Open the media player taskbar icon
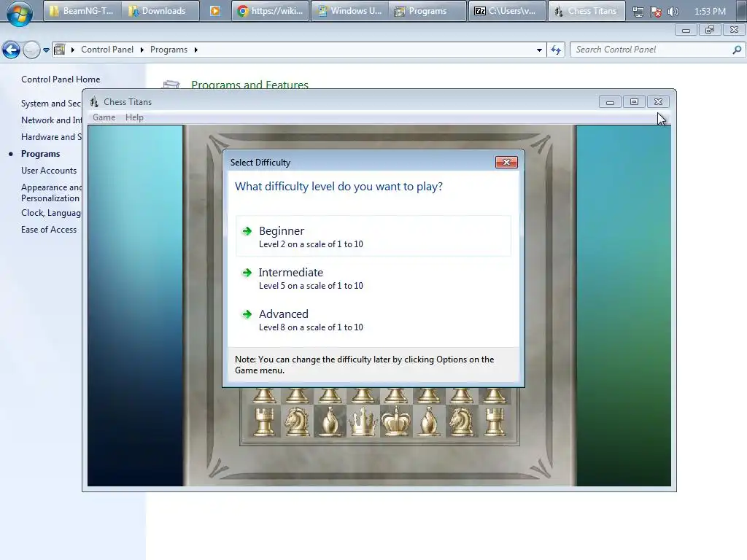 pyautogui.click(x=215, y=11)
